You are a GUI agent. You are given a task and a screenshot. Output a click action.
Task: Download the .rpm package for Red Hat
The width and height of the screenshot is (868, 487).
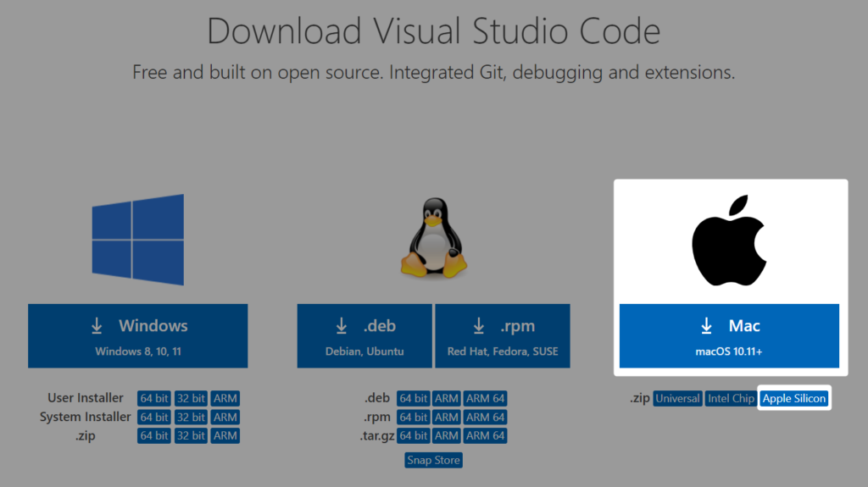point(503,336)
